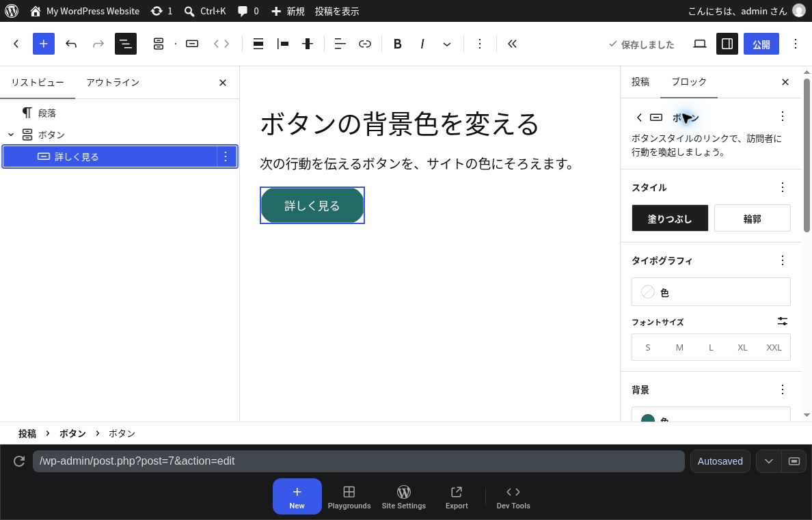Open スタイル panel options menu

[783, 187]
